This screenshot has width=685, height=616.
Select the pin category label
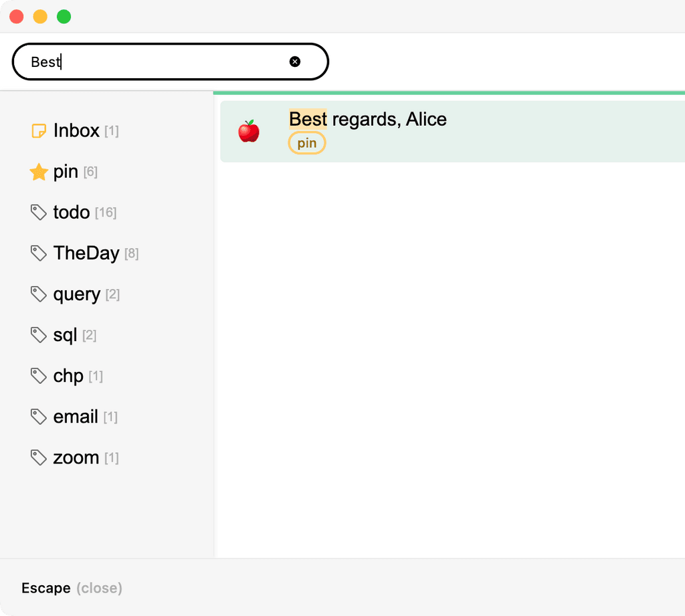click(66, 172)
